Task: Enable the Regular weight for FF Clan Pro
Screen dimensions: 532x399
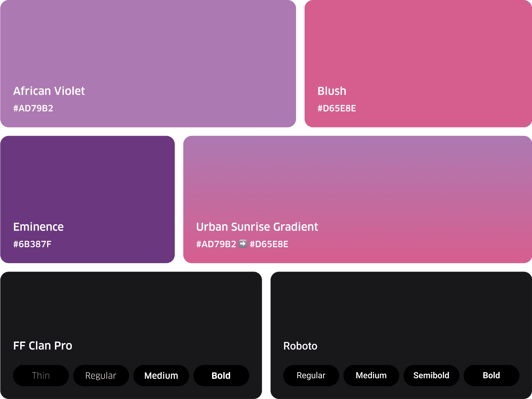Action: (101, 375)
